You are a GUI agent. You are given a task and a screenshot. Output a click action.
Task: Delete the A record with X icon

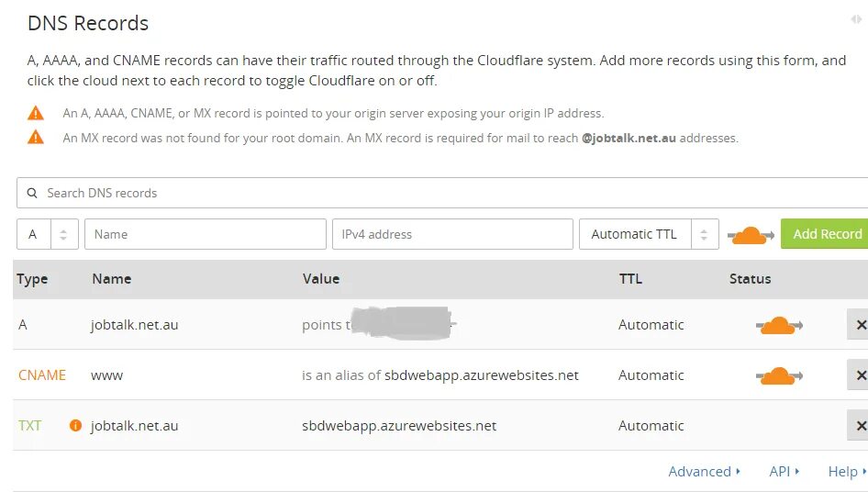click(860, 325)
